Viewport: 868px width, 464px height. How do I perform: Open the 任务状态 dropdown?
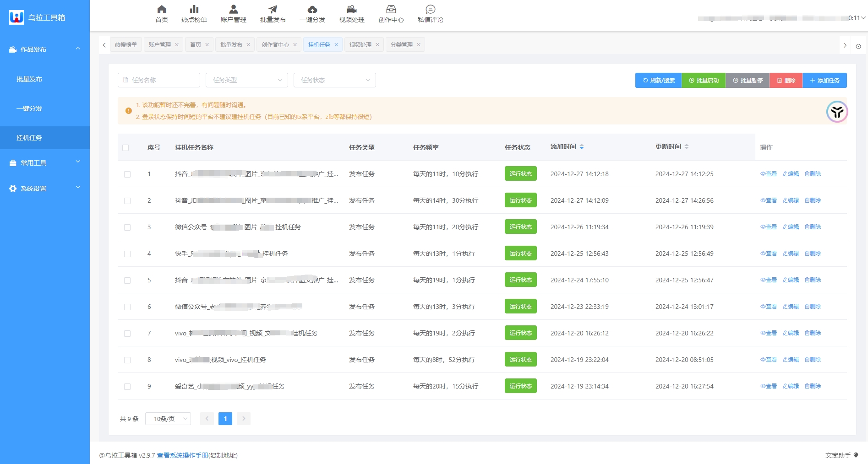point(335,80)
